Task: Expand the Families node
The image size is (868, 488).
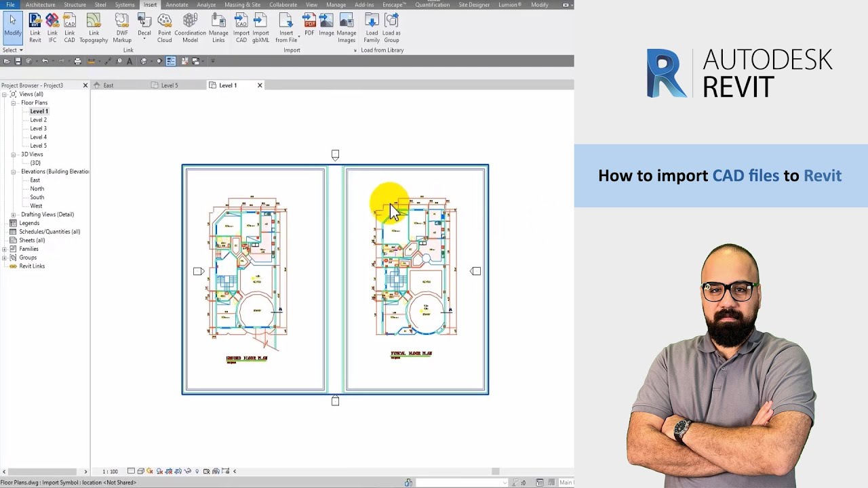Action: tap(5, 249)
